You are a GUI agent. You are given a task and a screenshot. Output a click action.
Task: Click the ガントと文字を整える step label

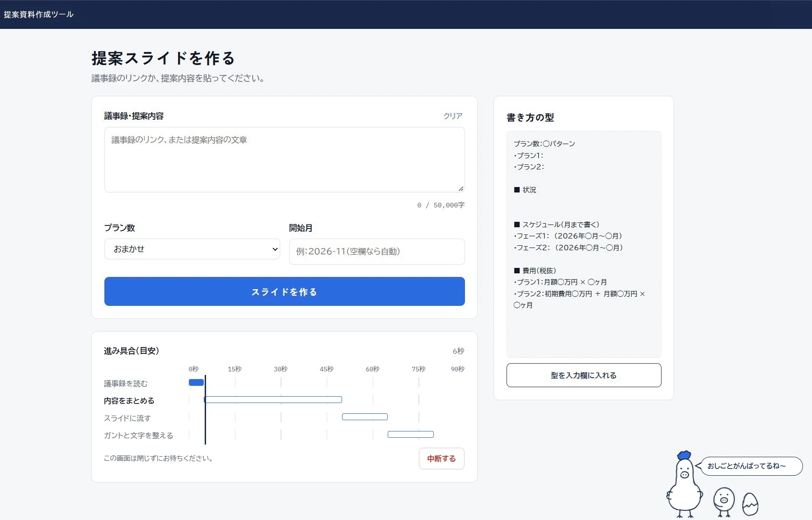point(139,436)
